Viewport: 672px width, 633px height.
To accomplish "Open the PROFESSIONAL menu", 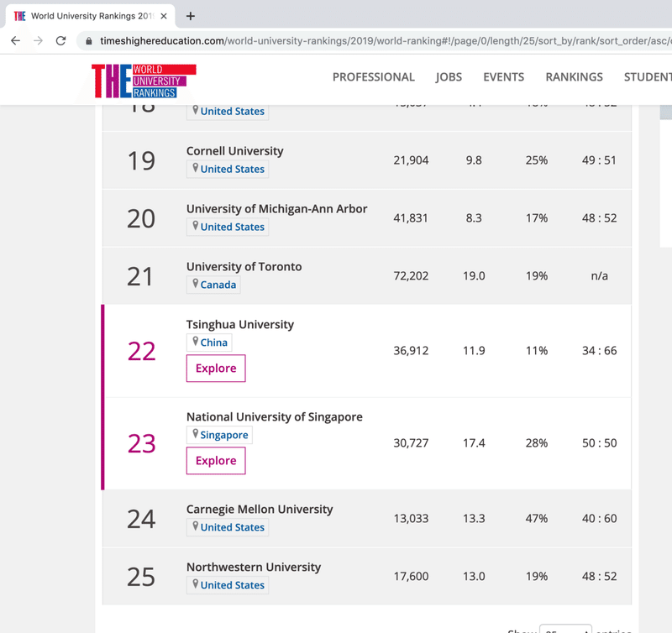I will (x=373, y=77).
